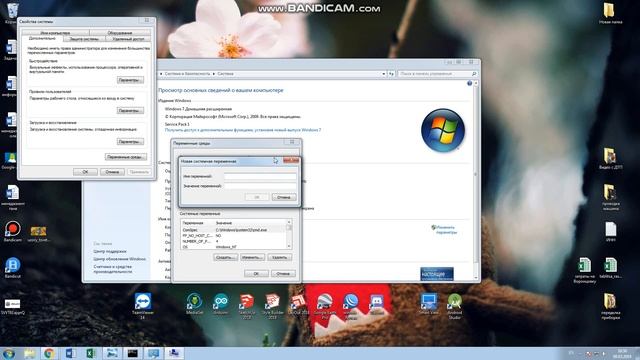Click Отмена in Environment Variables dialog
Image resolution: width=640 pixels, height=360 pixels.
283,273
